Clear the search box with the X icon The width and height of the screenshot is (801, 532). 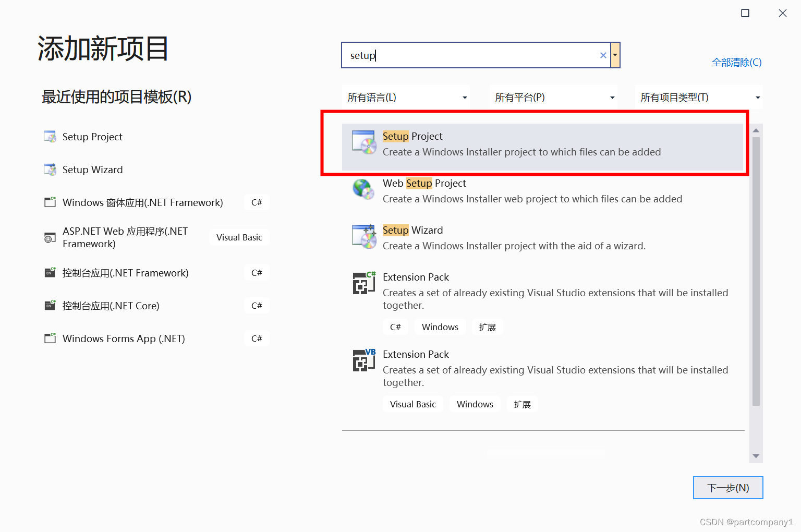(x=603, y=55)
